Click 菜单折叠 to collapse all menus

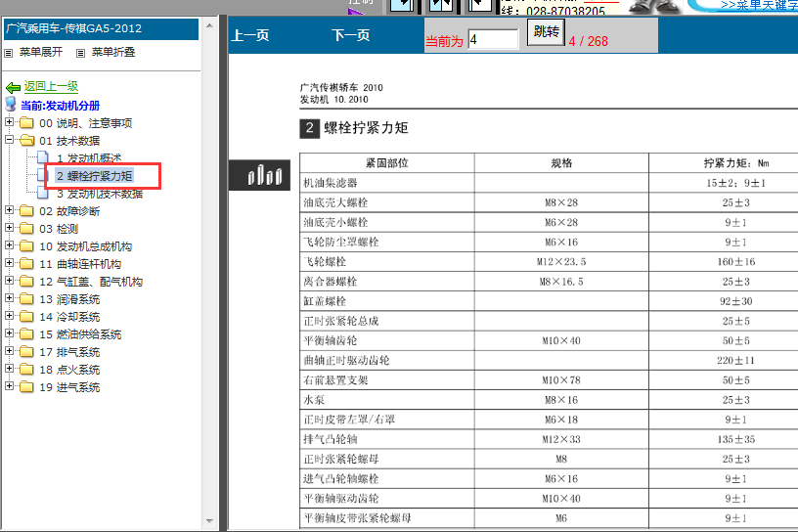pyautogui.click(x=113, y=52)
